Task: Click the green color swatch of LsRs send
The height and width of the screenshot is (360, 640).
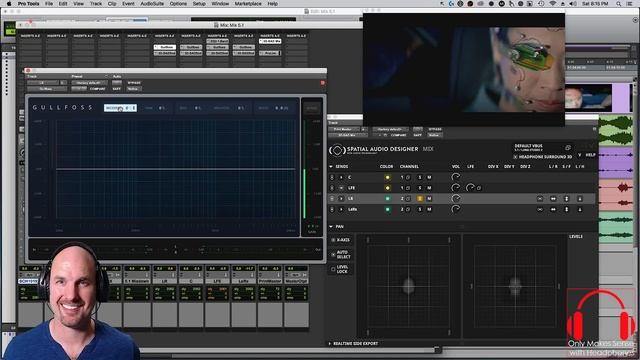Action: [x=387, y=209]
